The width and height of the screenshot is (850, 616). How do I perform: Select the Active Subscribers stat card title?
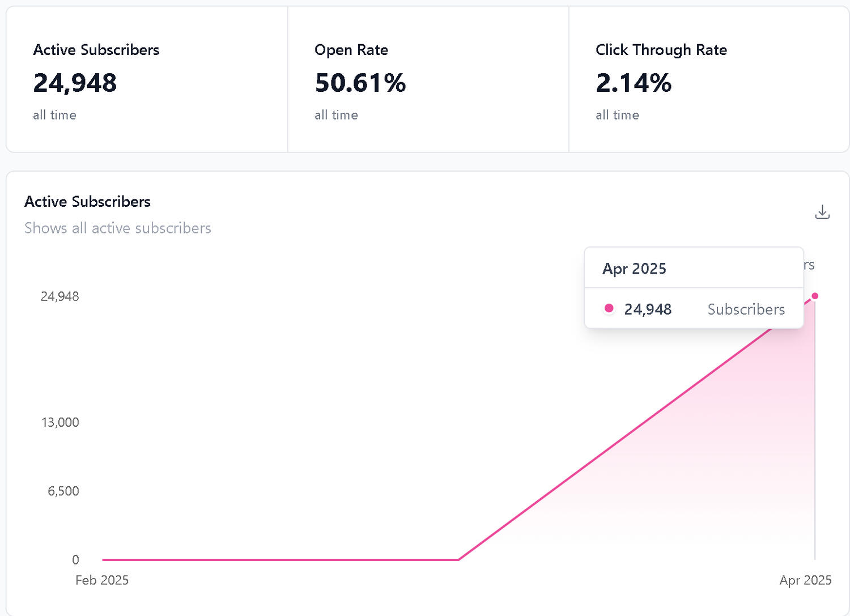pos(96,50)
